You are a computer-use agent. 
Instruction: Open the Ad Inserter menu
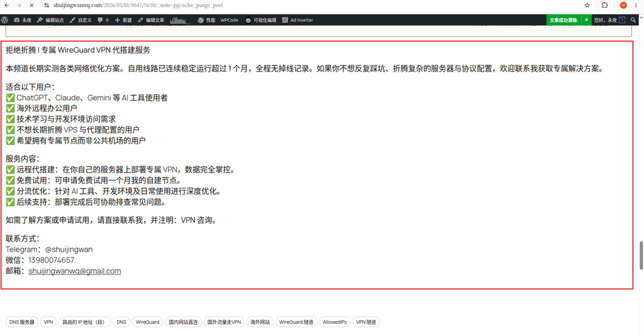[x=297, y=20]
